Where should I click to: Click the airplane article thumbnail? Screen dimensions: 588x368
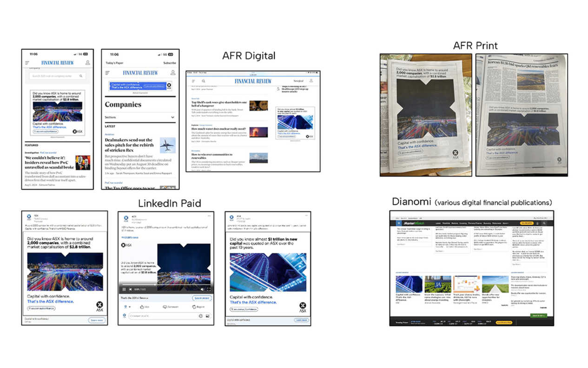point(168,145)
